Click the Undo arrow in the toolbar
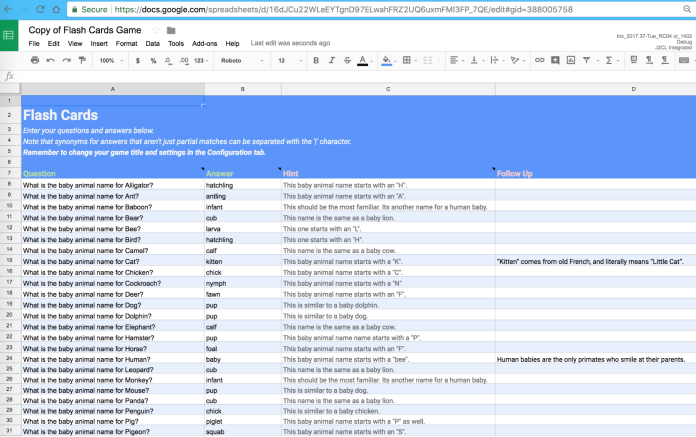696x437 pixels. pos(51,60)
